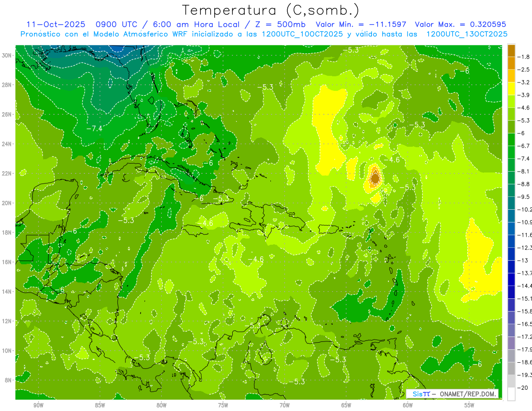The image size is (532, 411).
Task: Click the '60W' longitude axis label
Action: tap(408, 405)
